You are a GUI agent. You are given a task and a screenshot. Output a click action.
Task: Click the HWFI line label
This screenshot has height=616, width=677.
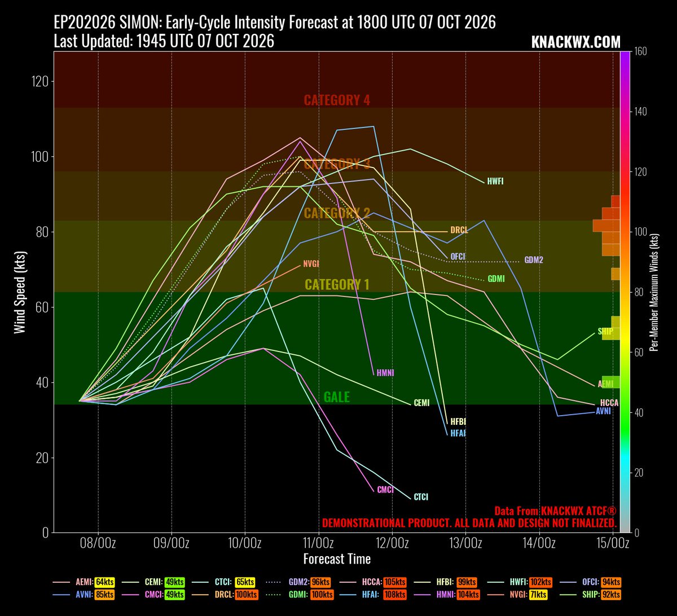[495, 182]
